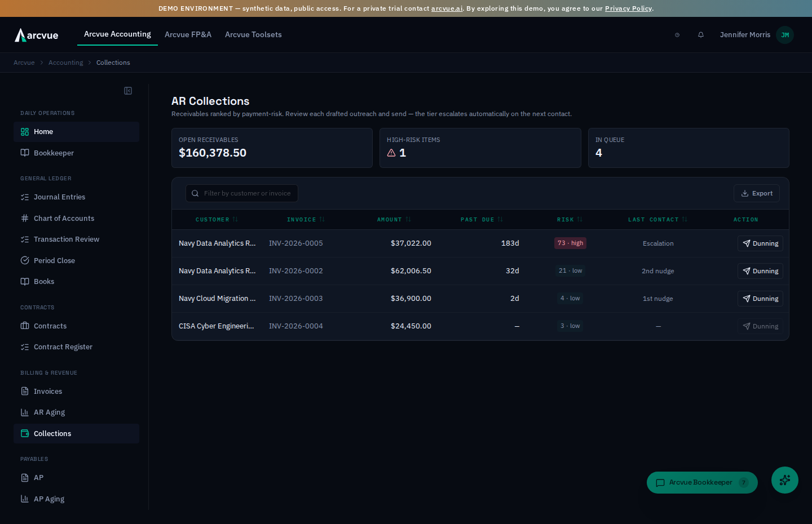This screenshot has width=812, height=524.
Task: Open Invoices in the sidebar
Action: pos(76,392)
